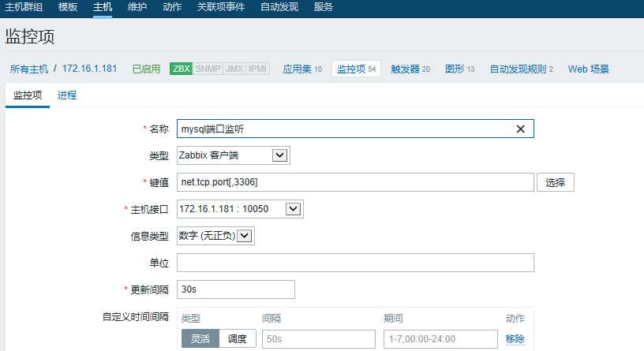The width and height of the screenshot is (644, 351).
Task: Click the 移除 link in 动作 column
Action: click(515, 338)
